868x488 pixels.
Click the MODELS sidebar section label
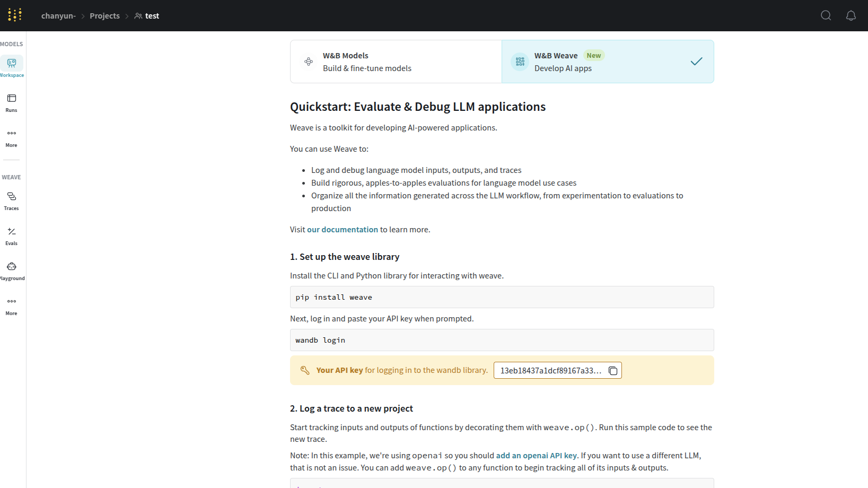click(x=11, y=44)
